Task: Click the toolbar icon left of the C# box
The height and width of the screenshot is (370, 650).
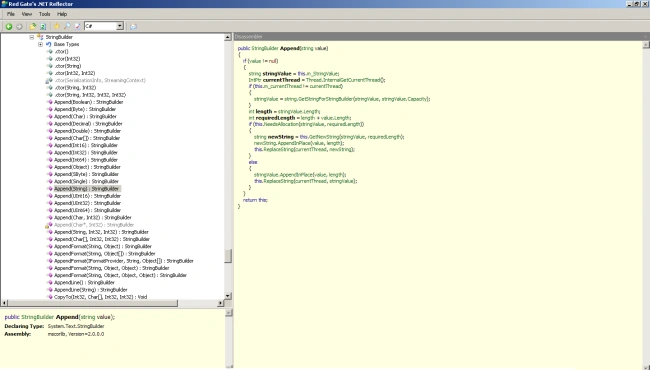Action: 77,26
